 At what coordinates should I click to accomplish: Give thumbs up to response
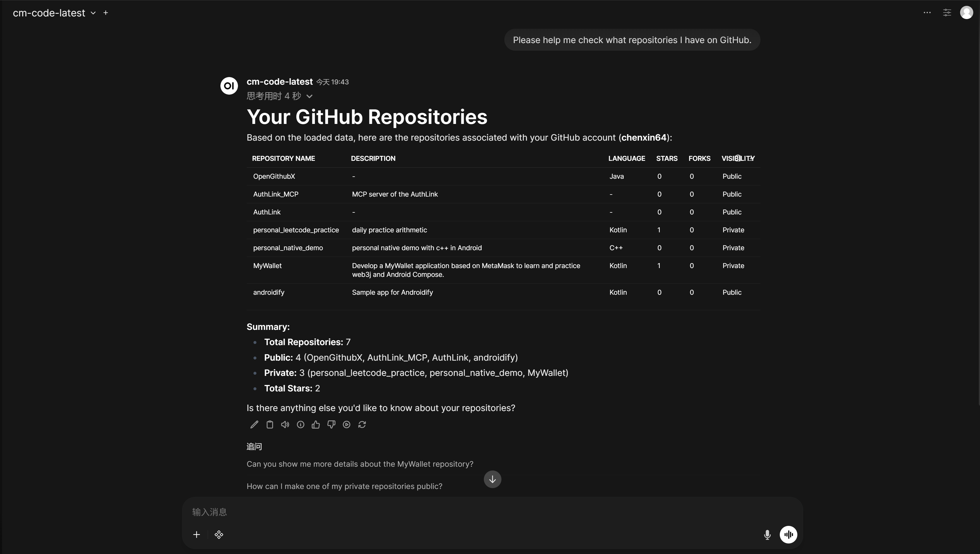point(316,425)
